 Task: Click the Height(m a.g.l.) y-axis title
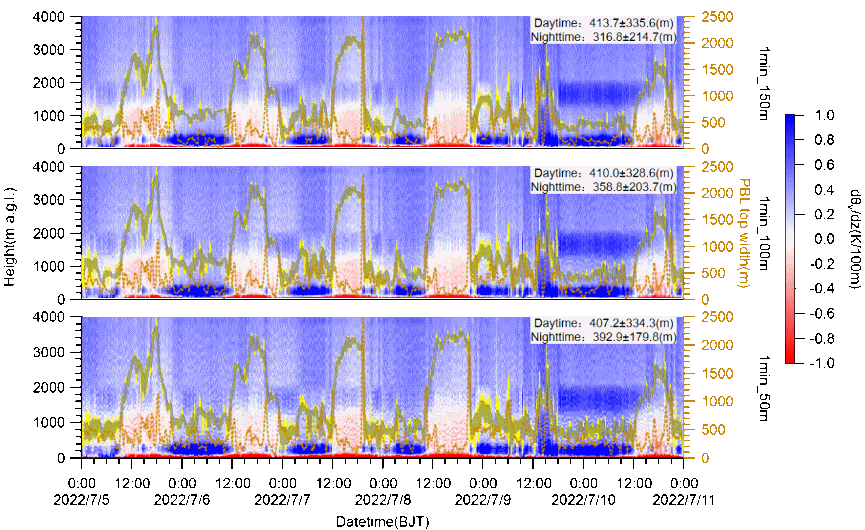[9, 236]
